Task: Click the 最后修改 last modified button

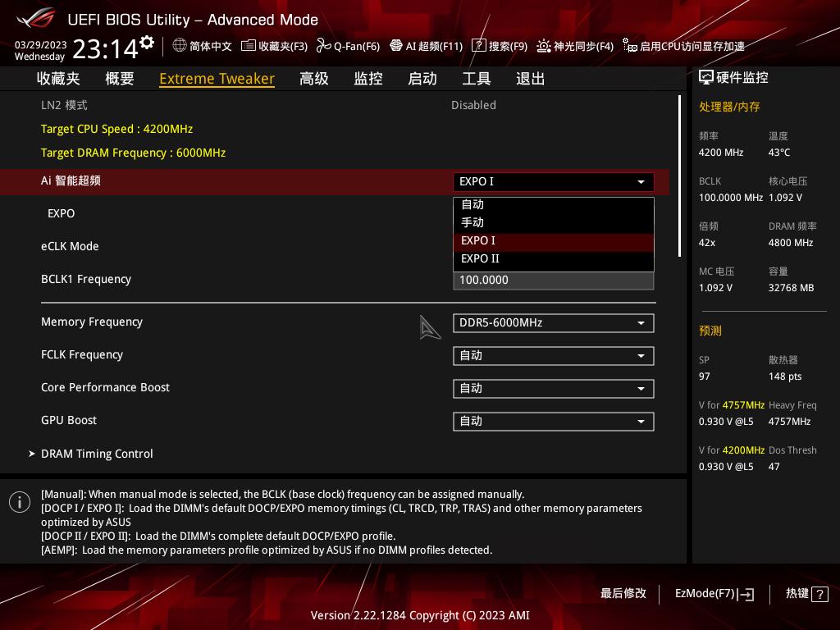Action: [623, 594]
